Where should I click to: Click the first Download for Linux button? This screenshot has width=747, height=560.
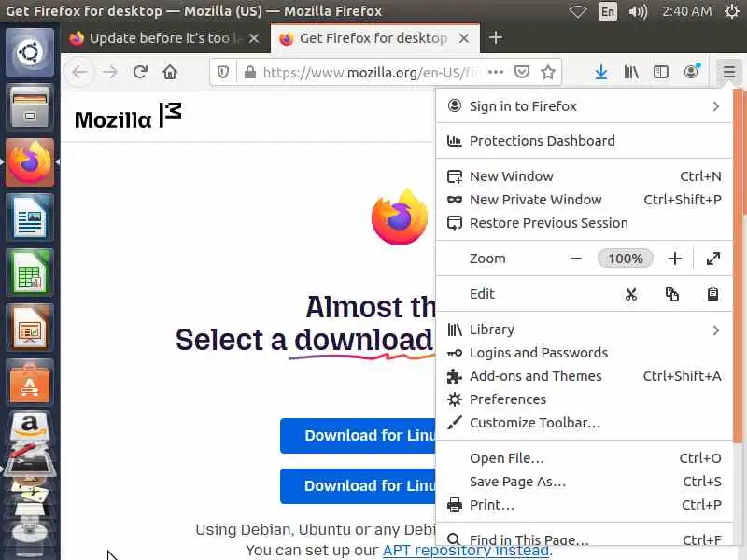[x=358, y=435]
